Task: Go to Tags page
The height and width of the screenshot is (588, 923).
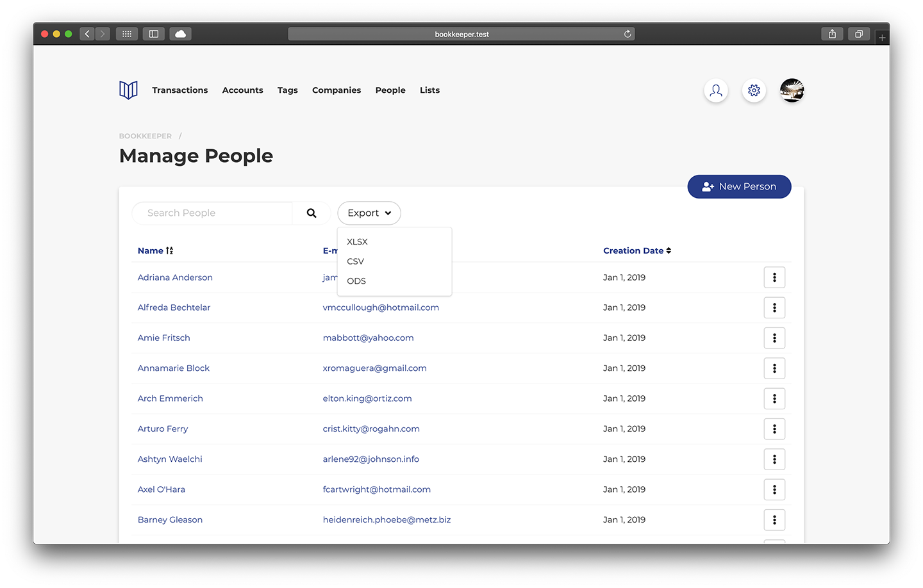Action: 288,90
